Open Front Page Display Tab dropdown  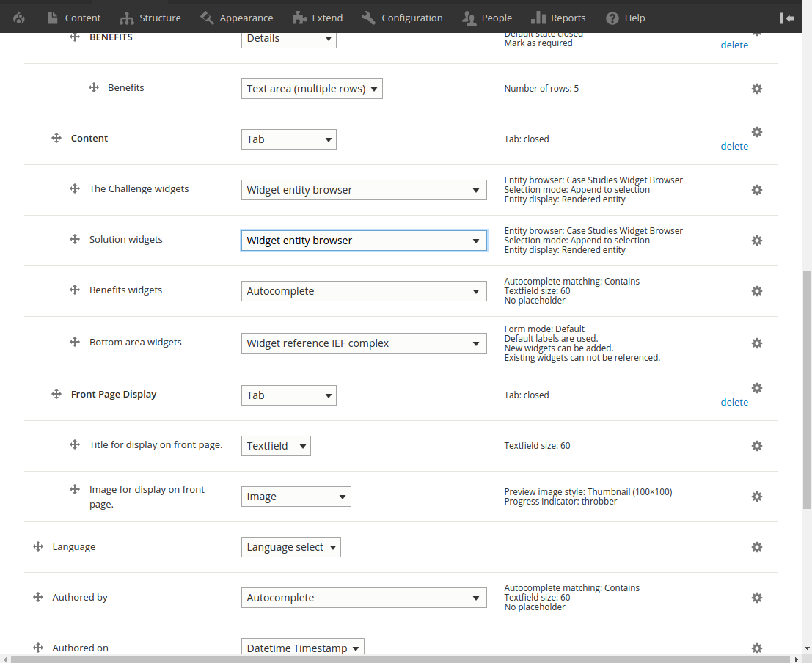tap(288, 395)
